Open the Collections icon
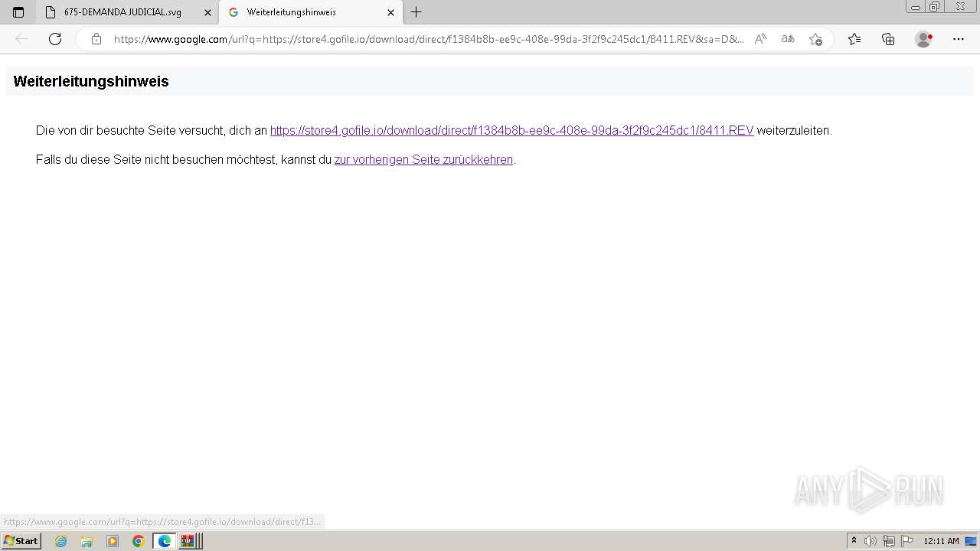The height and width of the screenshot is (551, 980). 888,39
